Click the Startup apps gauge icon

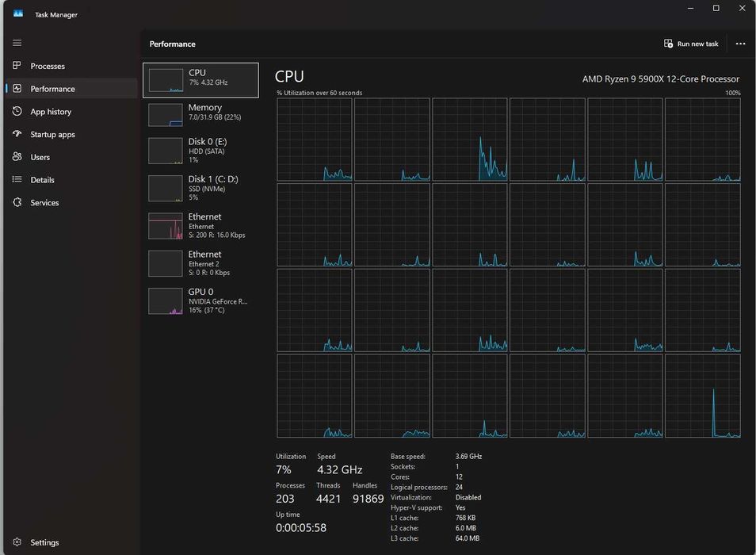(x=17, y=133)
